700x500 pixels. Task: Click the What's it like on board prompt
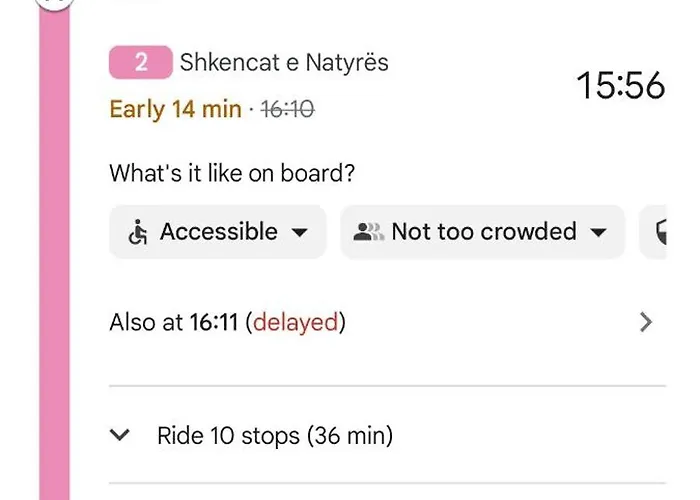pos(232,173)
